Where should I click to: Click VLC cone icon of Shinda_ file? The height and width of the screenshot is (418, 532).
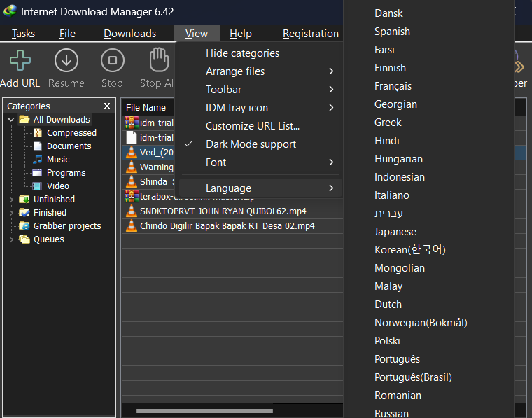point(132,181)
